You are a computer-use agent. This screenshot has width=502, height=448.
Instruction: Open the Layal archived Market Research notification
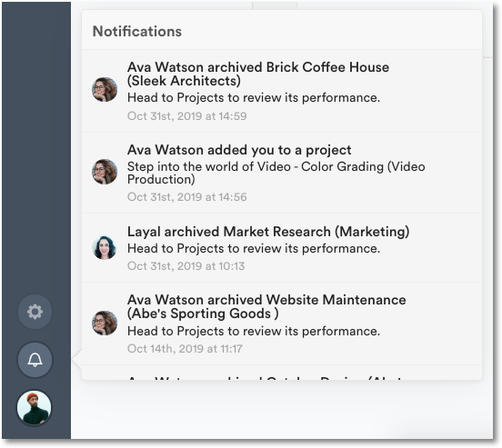[x=282, y=248]
